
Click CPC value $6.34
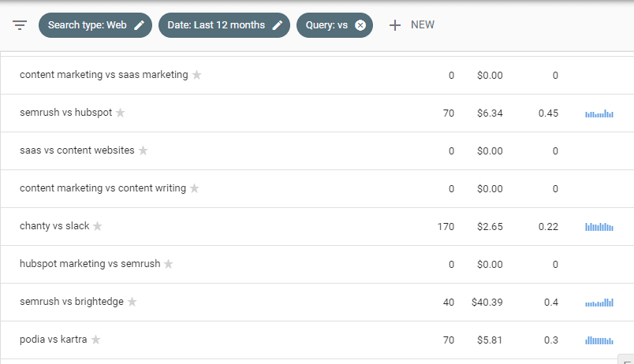pos(490,113)
